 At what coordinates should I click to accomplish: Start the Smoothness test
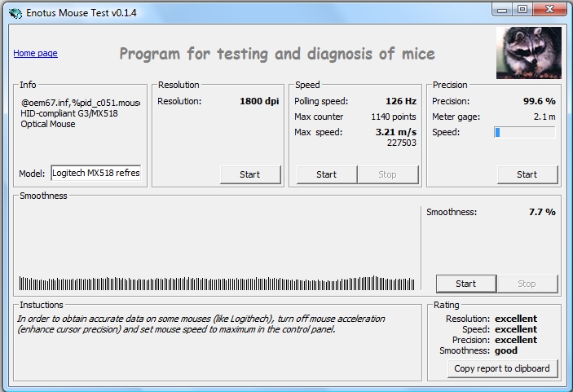click(466, 284)
